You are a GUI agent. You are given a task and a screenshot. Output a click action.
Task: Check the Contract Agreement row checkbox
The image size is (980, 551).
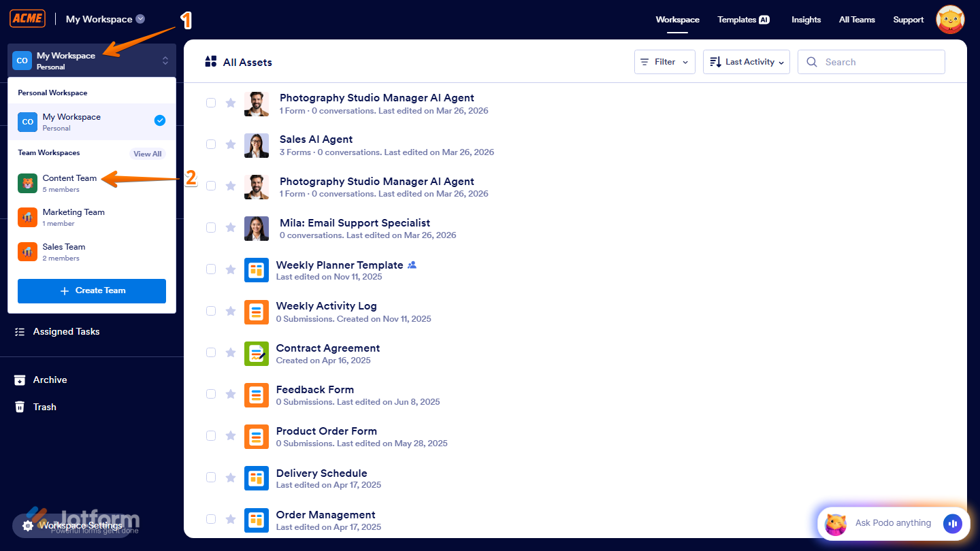coord(211,352)
